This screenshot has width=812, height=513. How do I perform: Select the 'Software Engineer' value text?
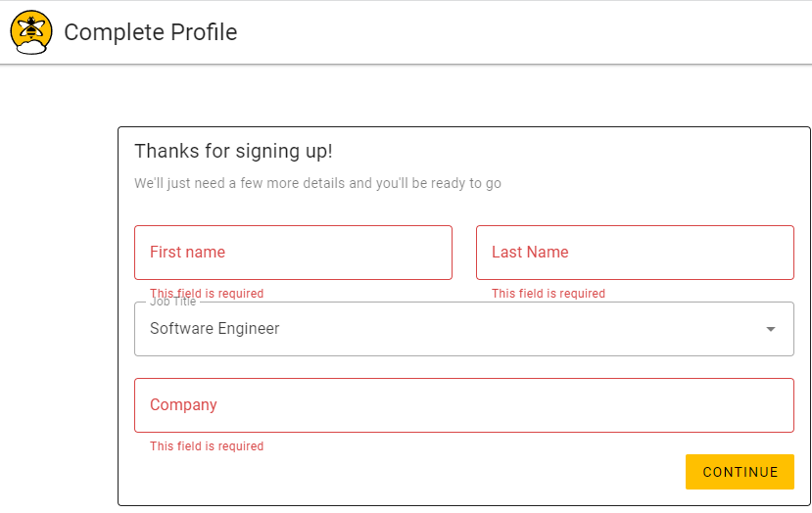(x=215, y=329)
